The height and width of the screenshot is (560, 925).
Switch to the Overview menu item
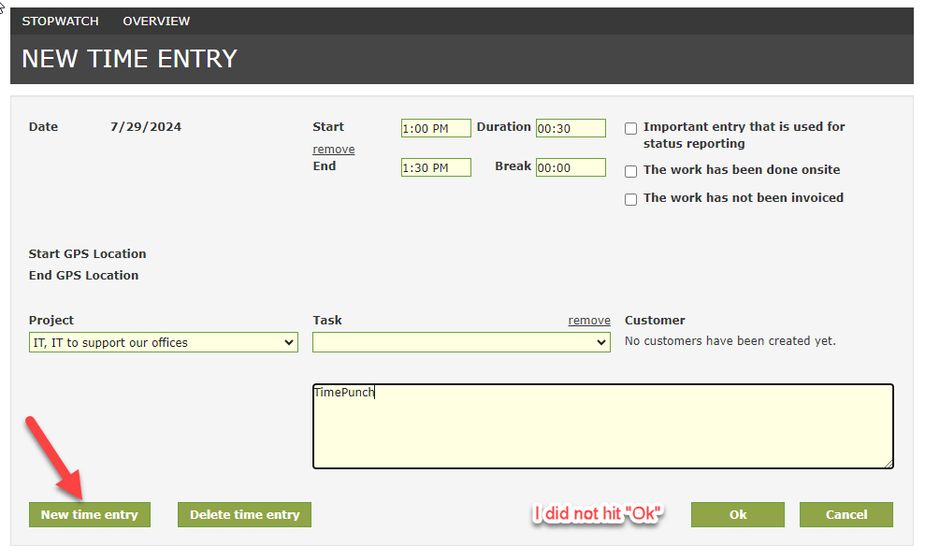pyautogui.click(x=156, y=21)
